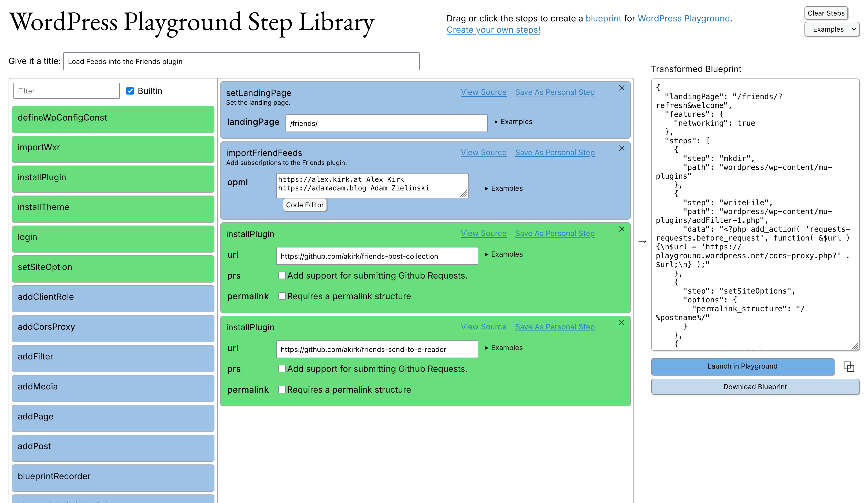Click into the opml feeds textarea
868x503 pixels.
pos(372,185)
